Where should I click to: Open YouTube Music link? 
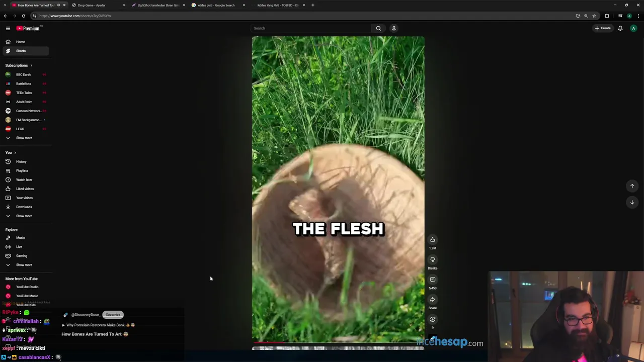[25, 296]
